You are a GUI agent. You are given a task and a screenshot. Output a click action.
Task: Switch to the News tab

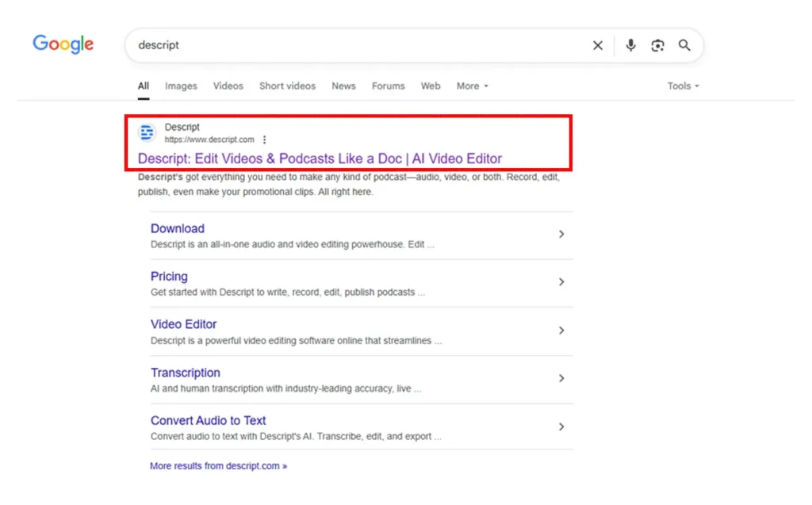click(x=343, y=86)
